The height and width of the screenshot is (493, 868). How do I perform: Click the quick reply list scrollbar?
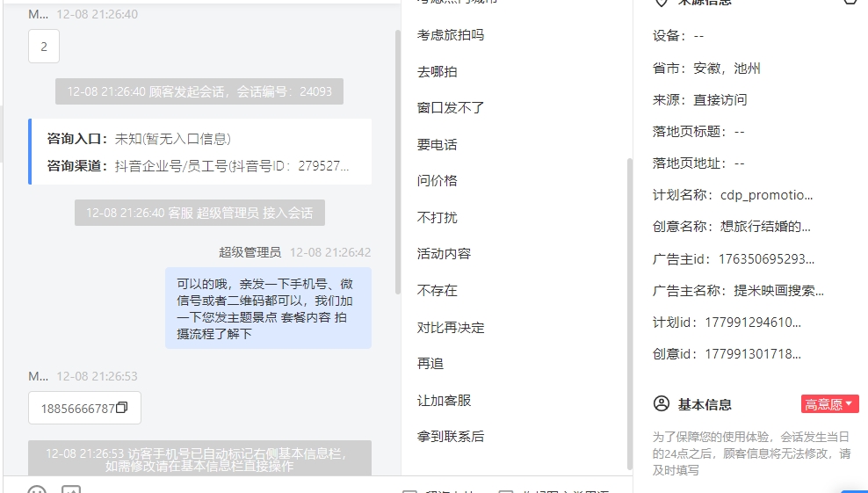pos(629,314)
